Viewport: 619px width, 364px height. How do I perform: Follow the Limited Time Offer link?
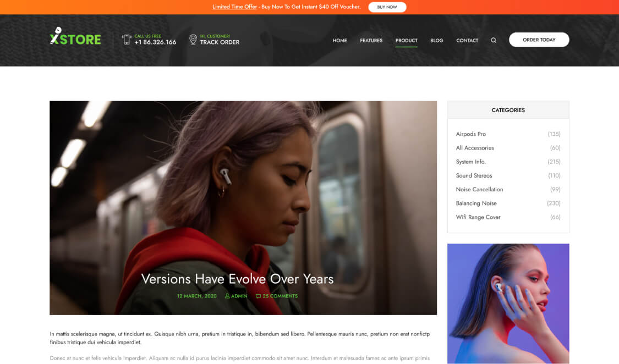click(234, 7)
